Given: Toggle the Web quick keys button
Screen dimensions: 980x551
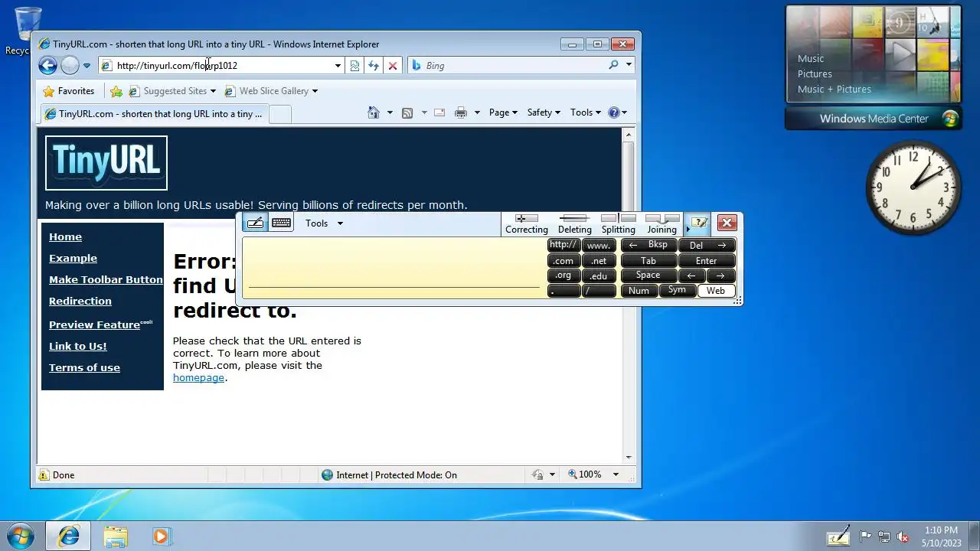Looking at the screenshot, I should pos(716,291).
